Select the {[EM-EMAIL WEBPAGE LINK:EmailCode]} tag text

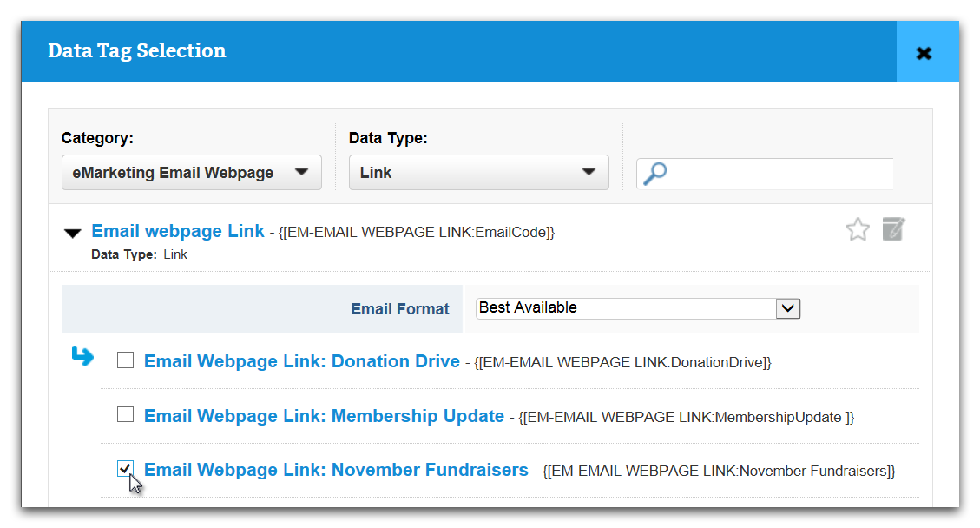pyautogui.click(x=417, y=233)
